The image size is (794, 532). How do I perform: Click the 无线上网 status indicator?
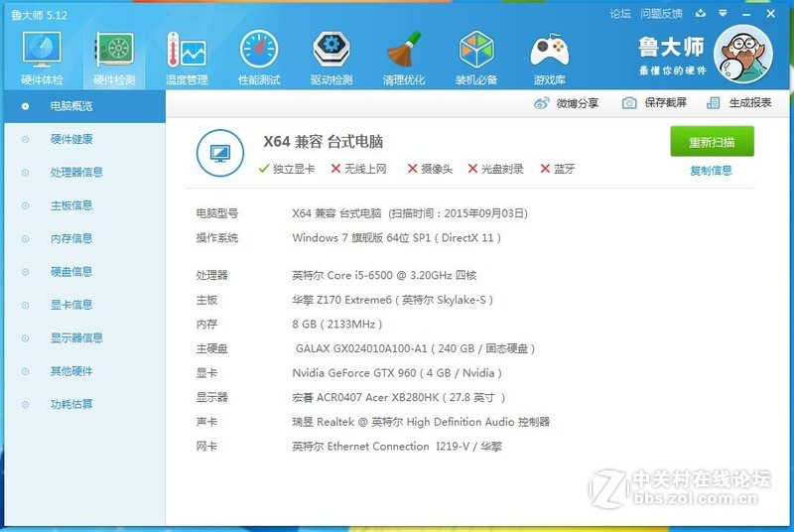[358, 169]
